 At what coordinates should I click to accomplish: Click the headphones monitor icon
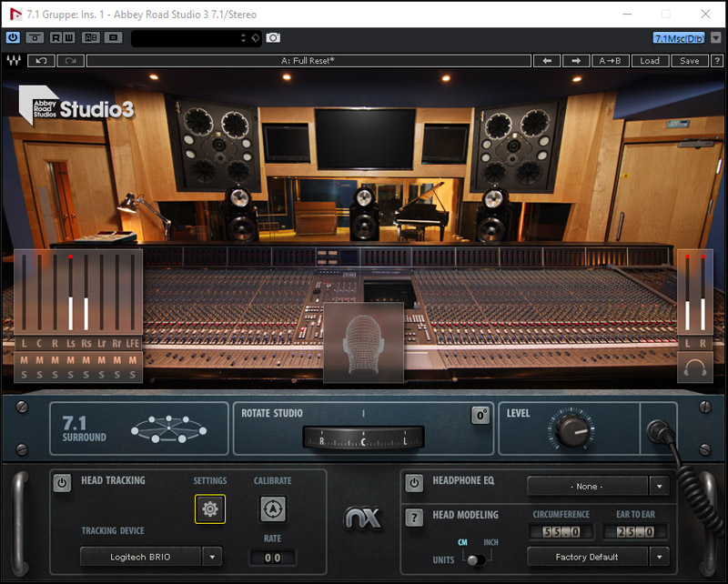tap(695, 368)
